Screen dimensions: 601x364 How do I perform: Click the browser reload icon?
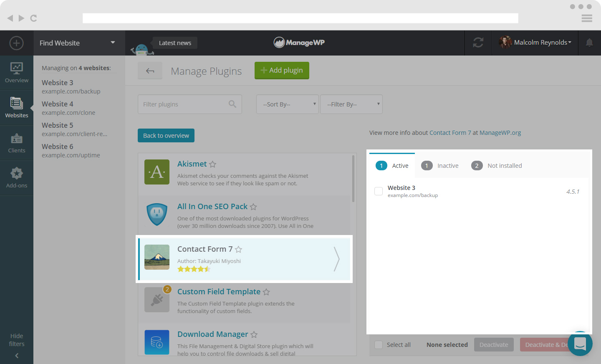point(34,18)
